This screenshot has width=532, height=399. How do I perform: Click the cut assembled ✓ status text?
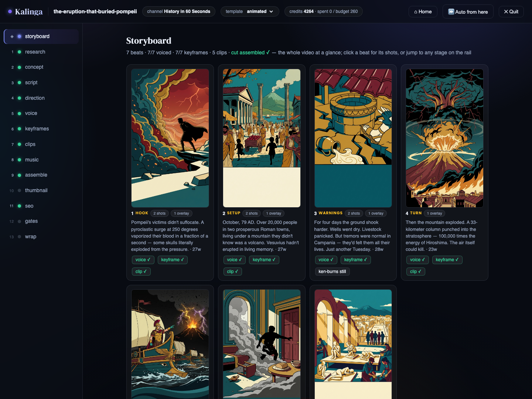250,52
